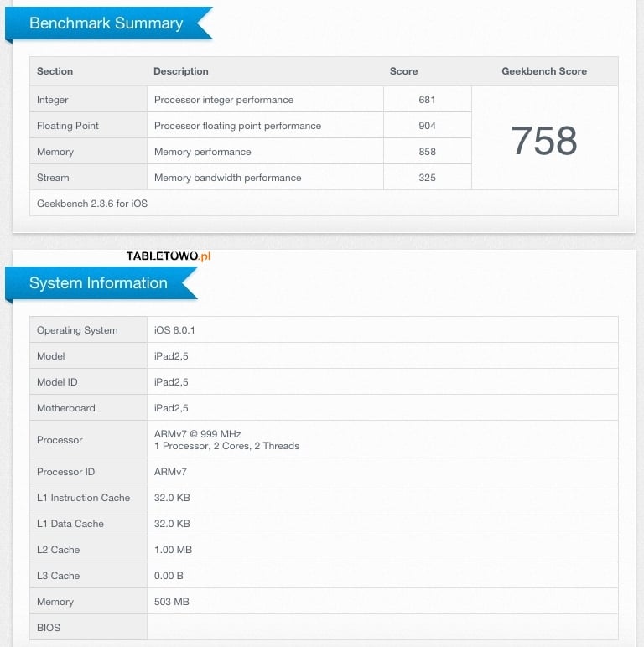Click 'Memory bandwidth performance' description

(x=227, y=178)
